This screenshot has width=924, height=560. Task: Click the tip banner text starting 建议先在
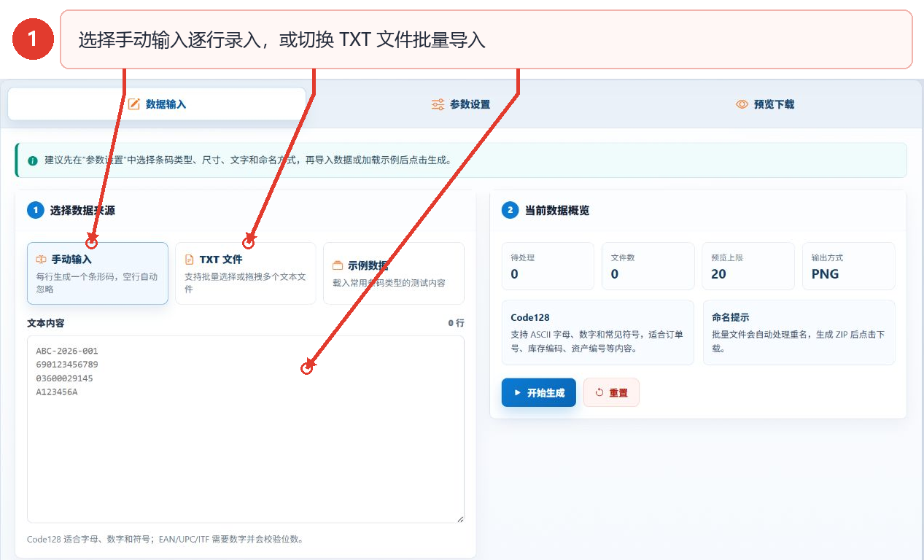pyautogui.click(x=248, y=160)
